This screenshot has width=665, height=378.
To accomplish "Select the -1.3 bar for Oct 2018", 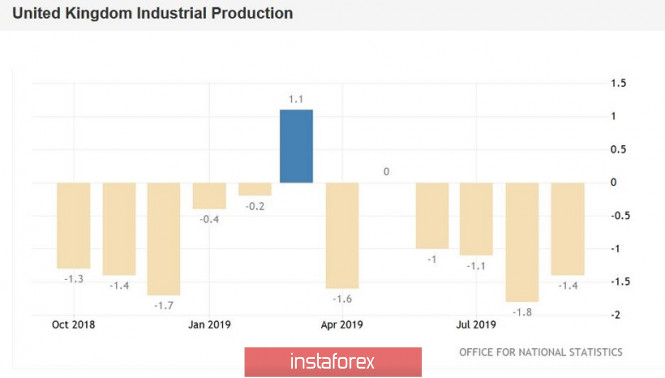I will [x=73, y=226].
